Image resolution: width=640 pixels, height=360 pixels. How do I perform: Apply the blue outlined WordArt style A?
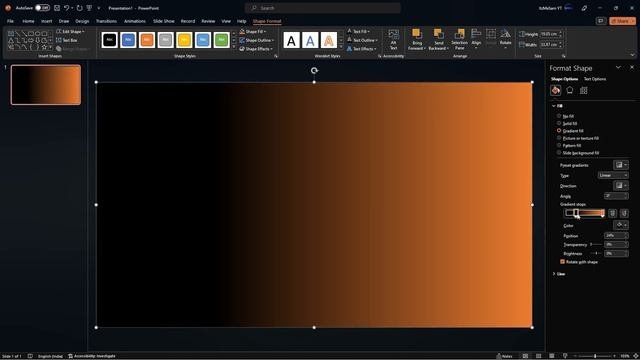[310, 40]
